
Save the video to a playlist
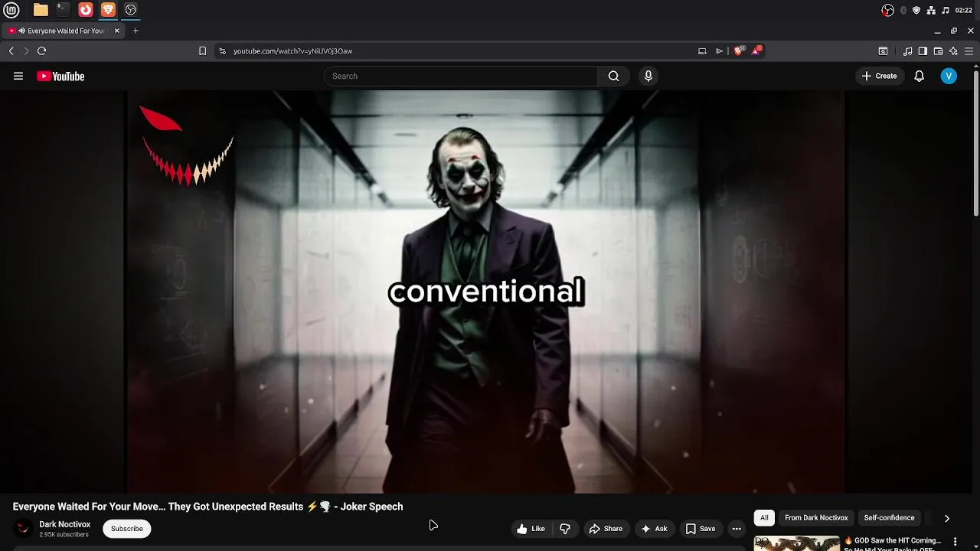701,529
